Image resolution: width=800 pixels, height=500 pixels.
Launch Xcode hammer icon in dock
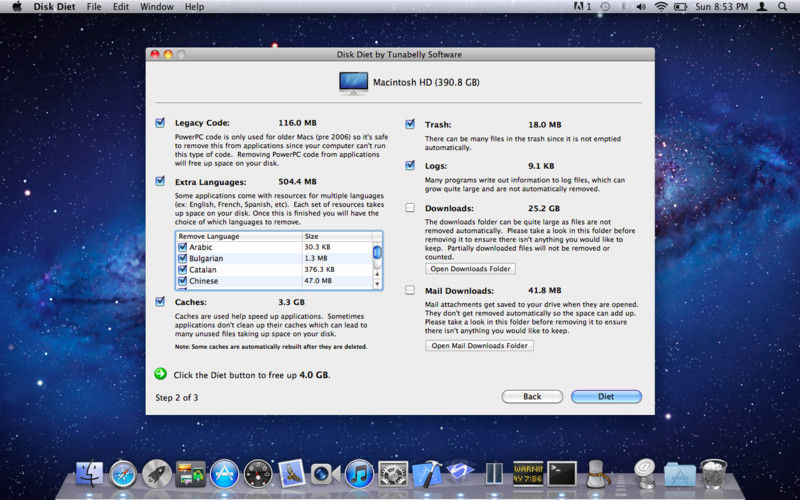pyautogui.click(x=427, y=474)
